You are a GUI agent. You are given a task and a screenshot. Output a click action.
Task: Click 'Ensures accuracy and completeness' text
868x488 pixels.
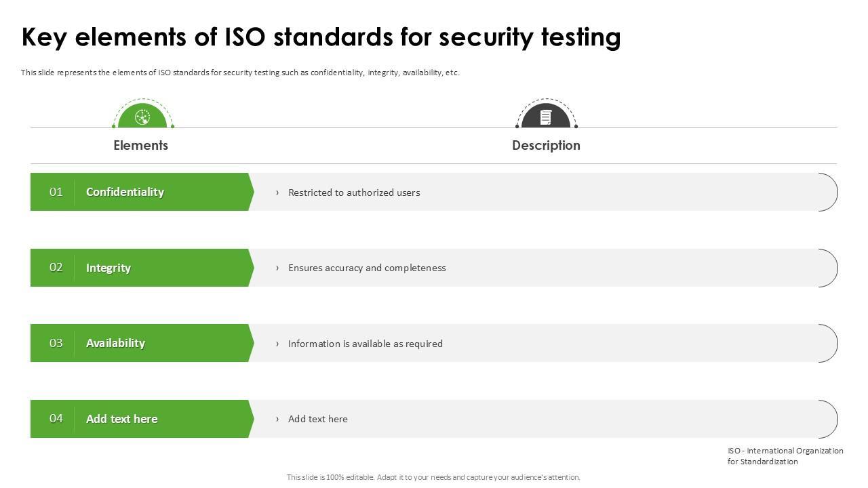367,268
